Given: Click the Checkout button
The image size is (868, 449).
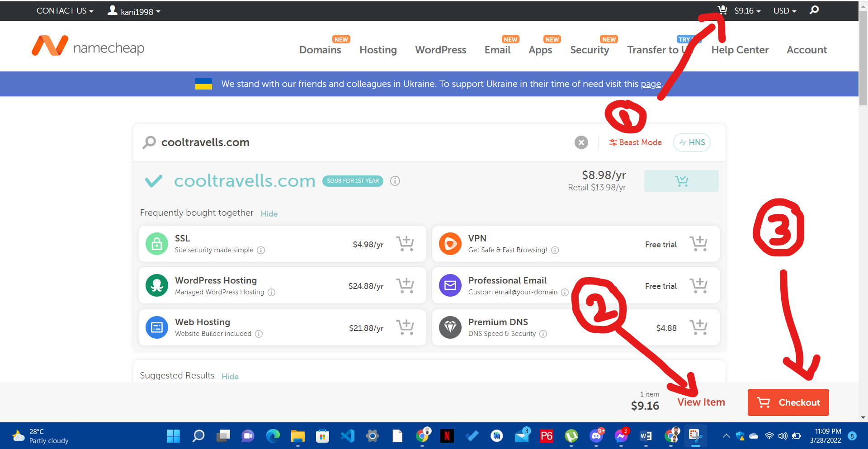Looking at the screenshot, I should 788,402.
